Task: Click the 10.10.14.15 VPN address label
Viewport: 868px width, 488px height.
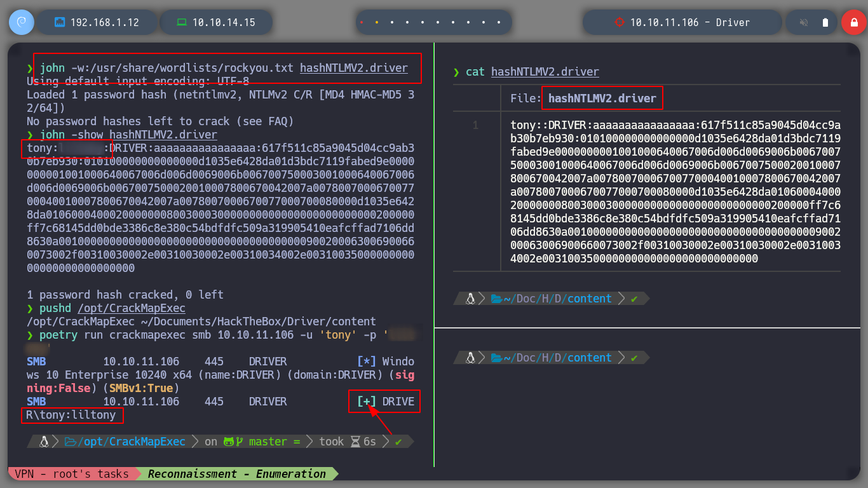Action: (224, 22)
